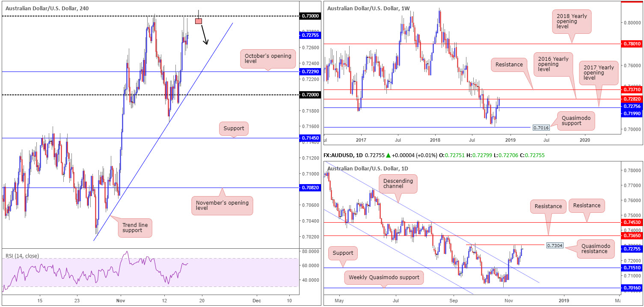This screenshot has width=644, height=307.
Task: Click the Resistance callout pointing to the 0.74530 line
Action: click(x=587, y=206)
